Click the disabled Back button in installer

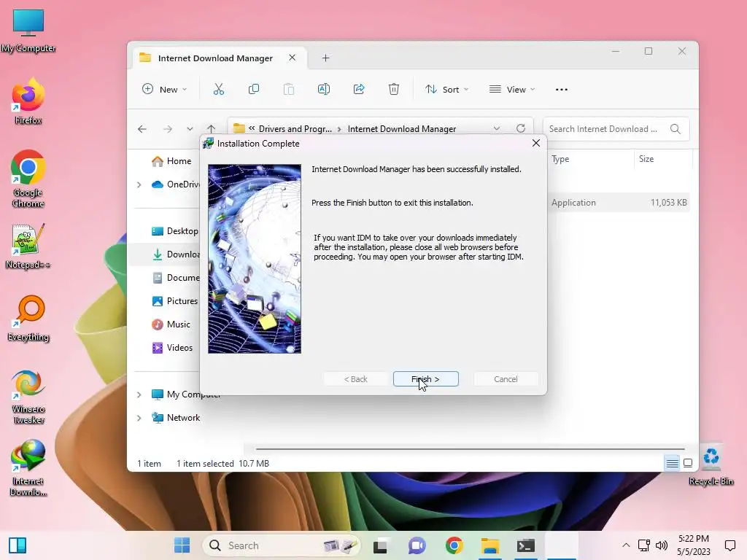click(355, 379)
